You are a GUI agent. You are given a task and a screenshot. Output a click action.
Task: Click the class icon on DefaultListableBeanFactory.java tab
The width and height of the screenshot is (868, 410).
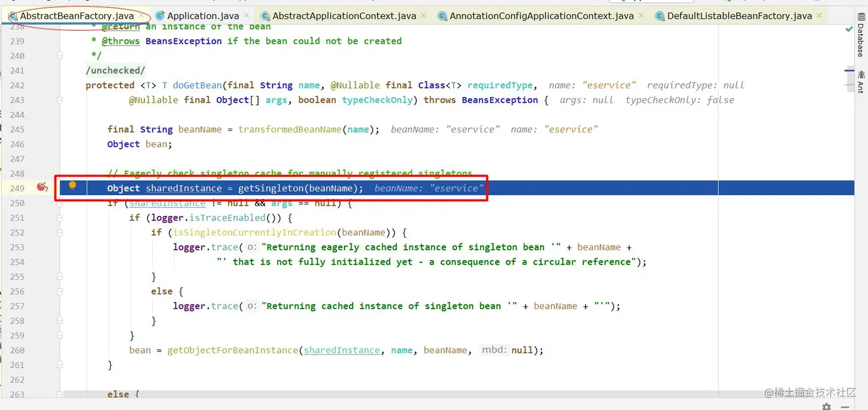(660, 16)
